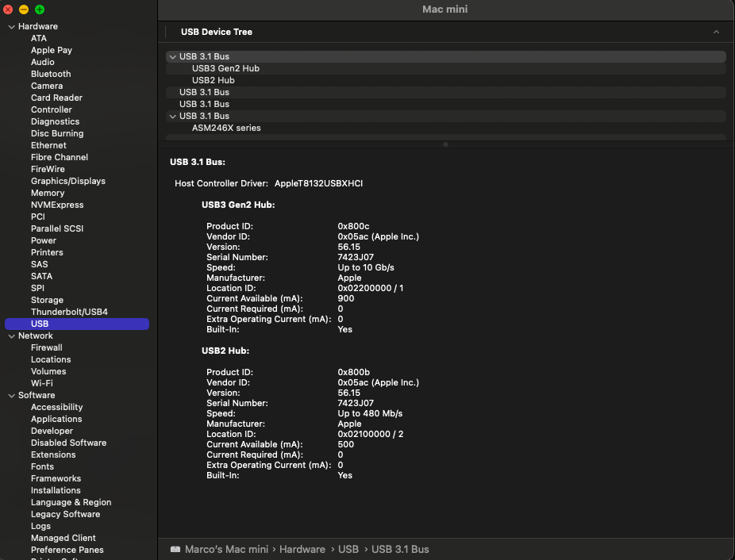The height and width of the screenshot is (560, 735).
Task: Click USB 3.1 Bus in path bar
Action: [400, 549]
